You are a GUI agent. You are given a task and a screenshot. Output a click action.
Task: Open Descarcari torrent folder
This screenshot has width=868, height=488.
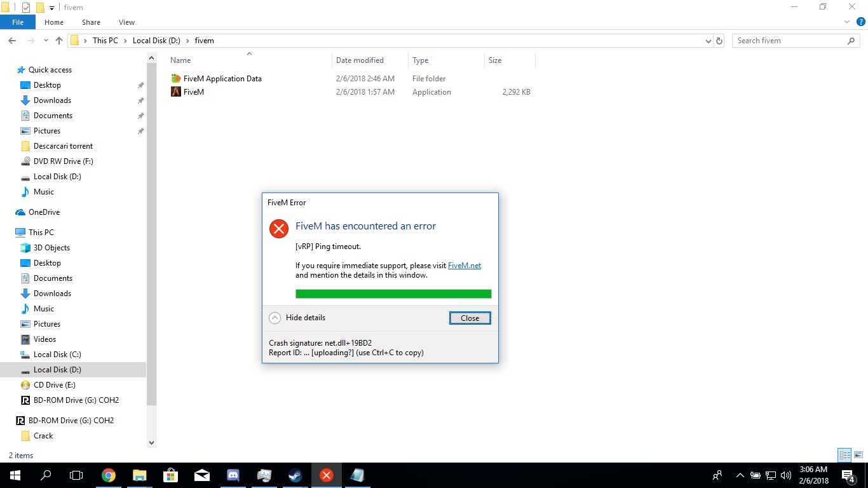[x=63, y=146]
